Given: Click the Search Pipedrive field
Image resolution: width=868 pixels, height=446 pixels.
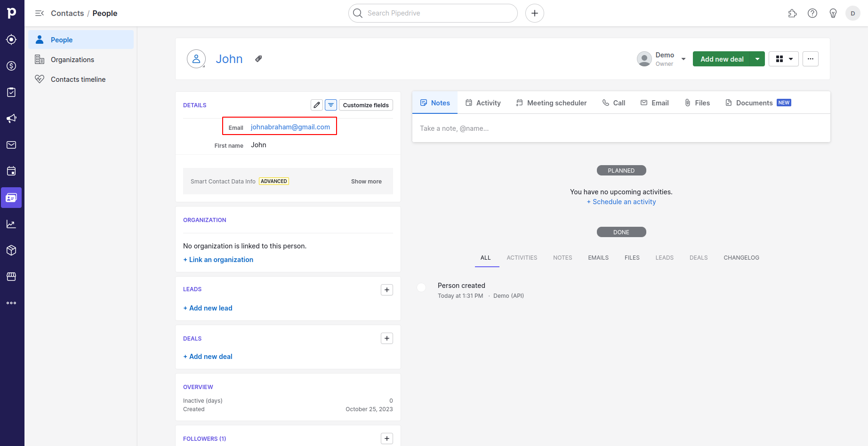Looking at the screenshot, I should [x=438, y=13].
